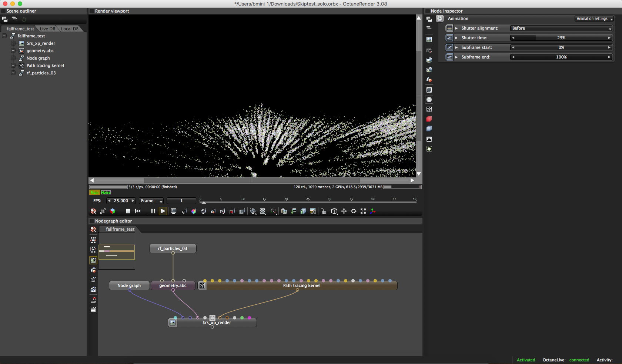Click the recenter view icon in viewport toolbar
Screen dimensions: 622x364
pyautogui.click(x=93, y=211)
